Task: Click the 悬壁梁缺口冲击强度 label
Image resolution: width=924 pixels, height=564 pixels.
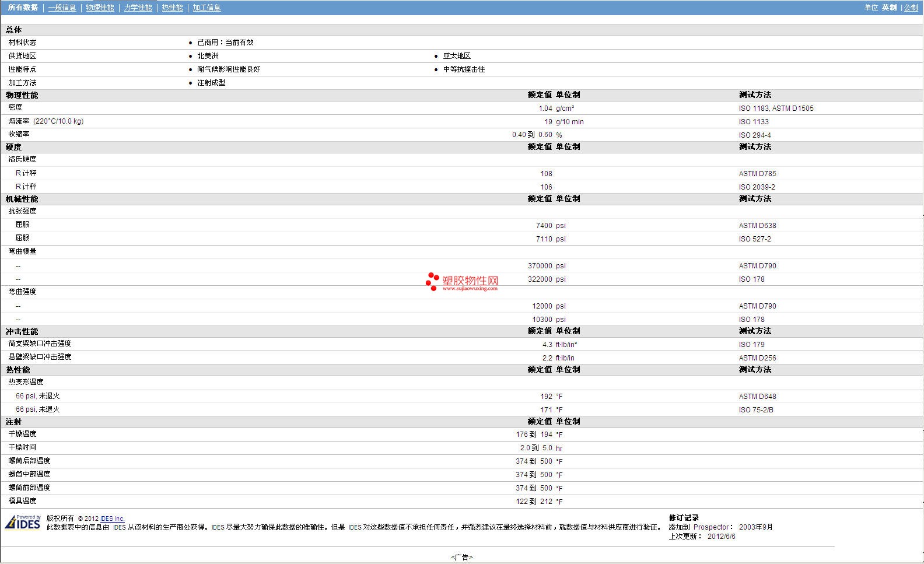Action: (40, 357)
